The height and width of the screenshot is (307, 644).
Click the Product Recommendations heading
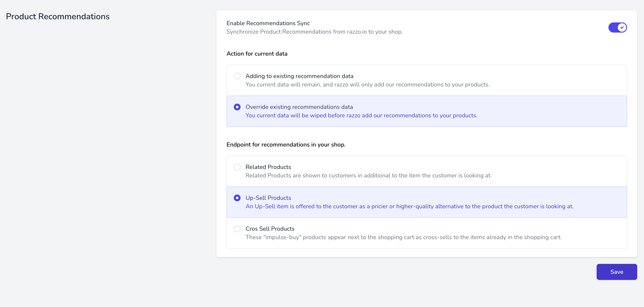click(x=58, y=16)
